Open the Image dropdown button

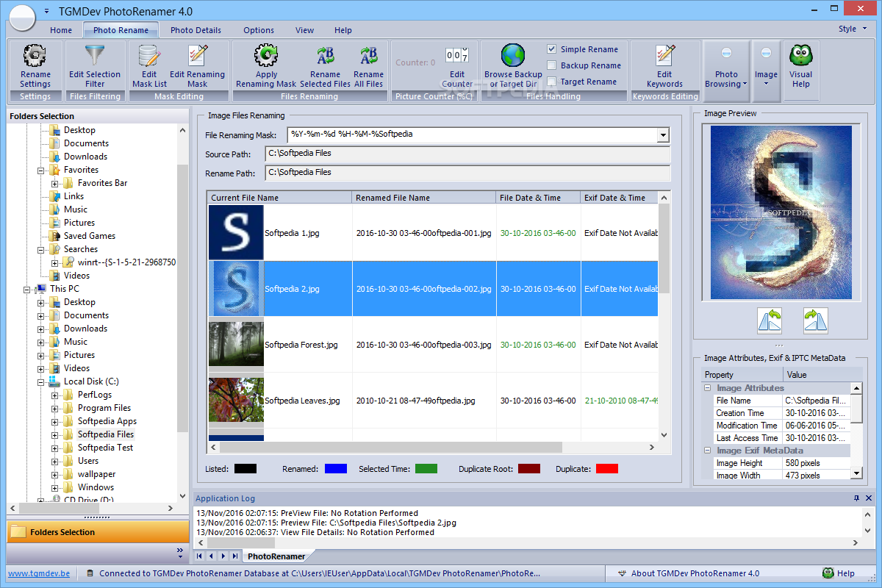(x=766, y=71)
